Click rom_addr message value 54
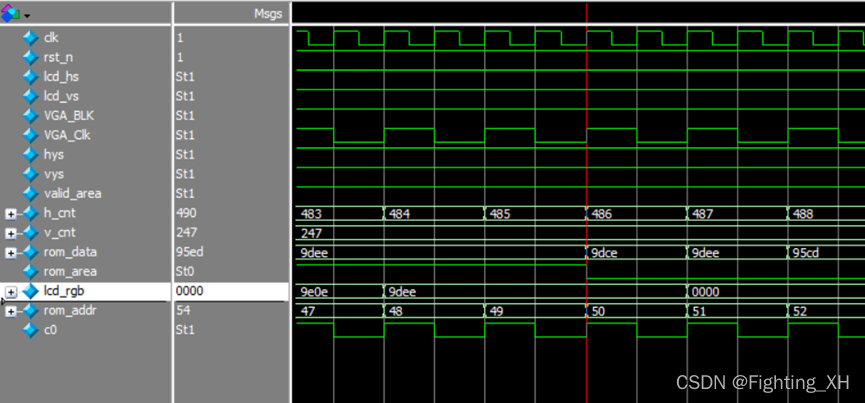 184,311
